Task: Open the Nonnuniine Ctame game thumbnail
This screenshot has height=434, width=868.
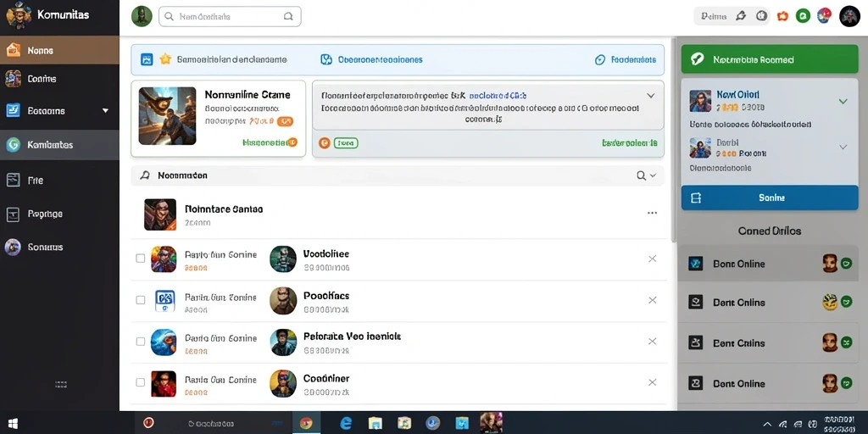Action: [x=167, y=115]
